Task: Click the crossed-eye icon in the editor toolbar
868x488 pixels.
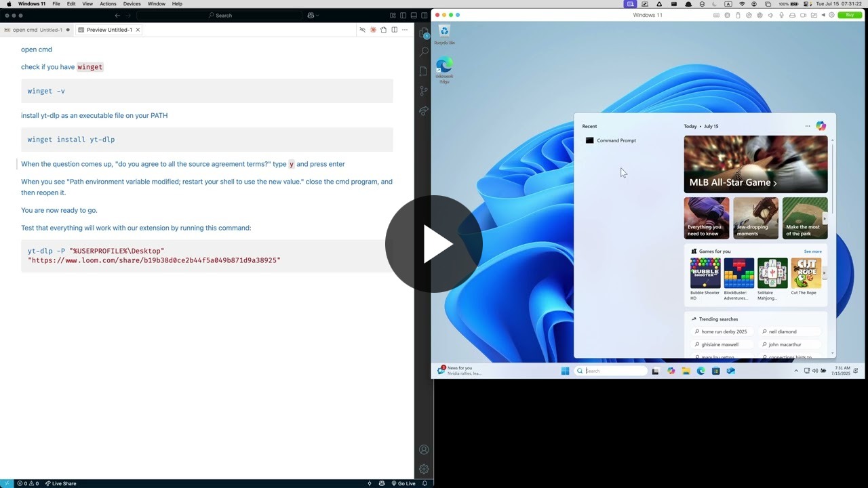Action: 362,30
